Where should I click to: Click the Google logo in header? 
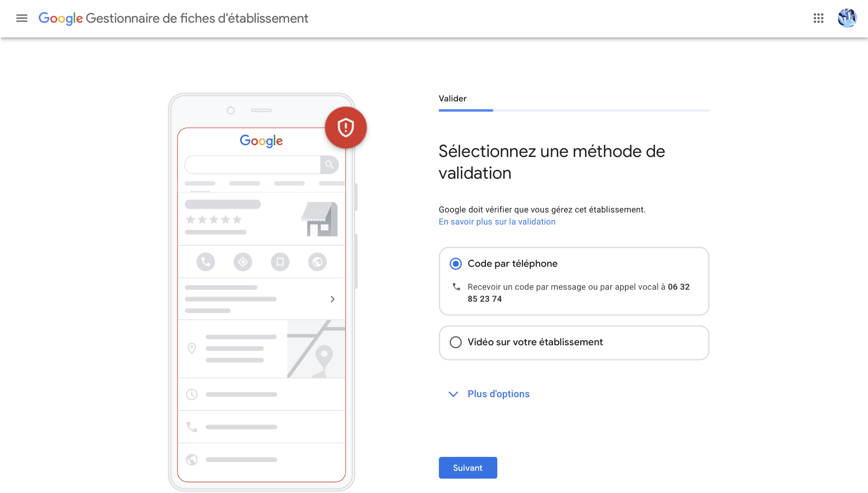pyautogui.click(x=60, y=18)
